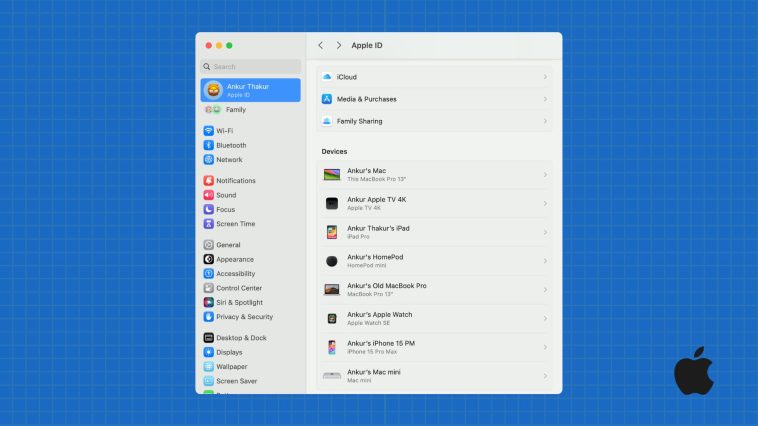Screen dimensions: 758x426
Task: Click the Network globe icon
Action: point(208,160)
